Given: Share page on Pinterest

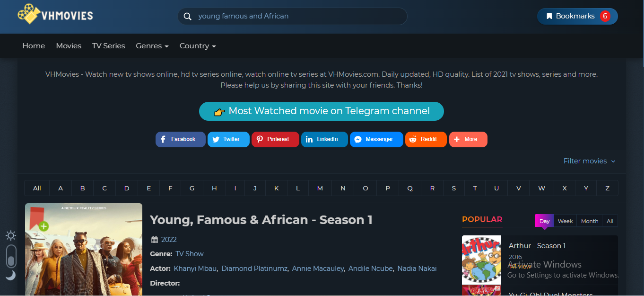Looking at the screenshot, I should point(275,139).
